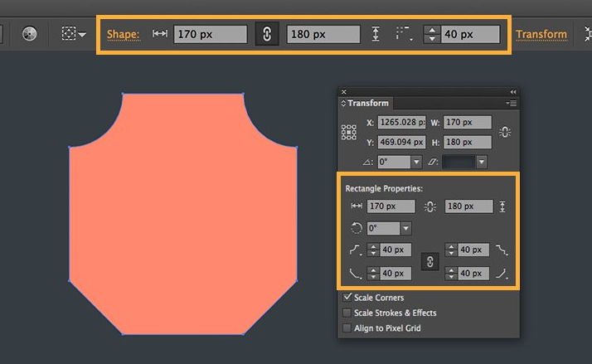This screenshot has height=364, width=592.
Task: Collapse the Transform panel with double arrows
Action: tap(512, 92)
